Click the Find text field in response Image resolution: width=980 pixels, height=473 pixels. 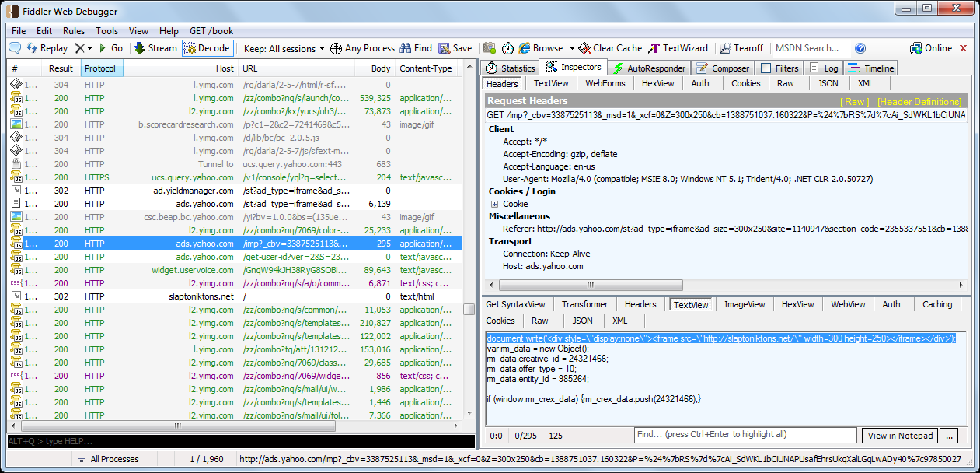(x=745, y=435)
